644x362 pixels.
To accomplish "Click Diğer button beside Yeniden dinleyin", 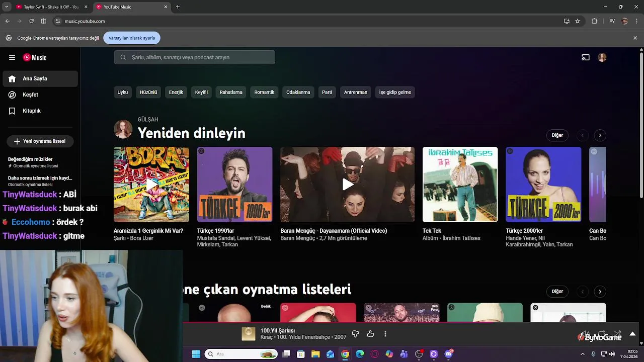I will [x=557, y=135].
